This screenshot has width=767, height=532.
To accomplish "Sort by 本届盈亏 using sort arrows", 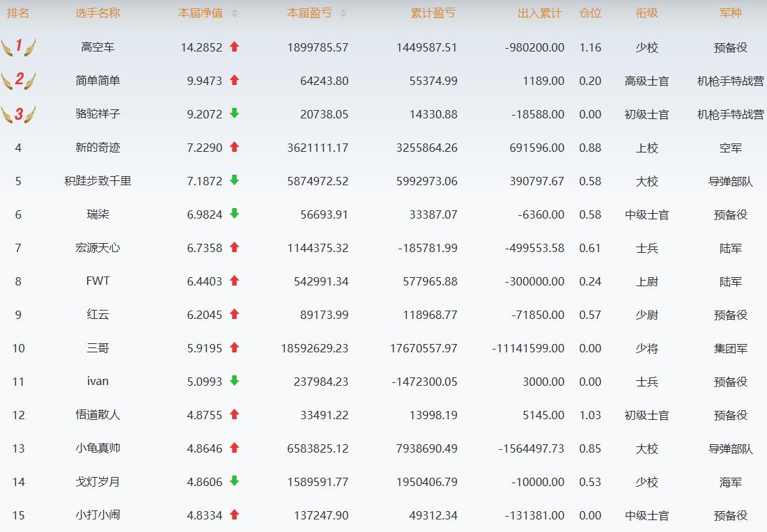I will point(343,13).
